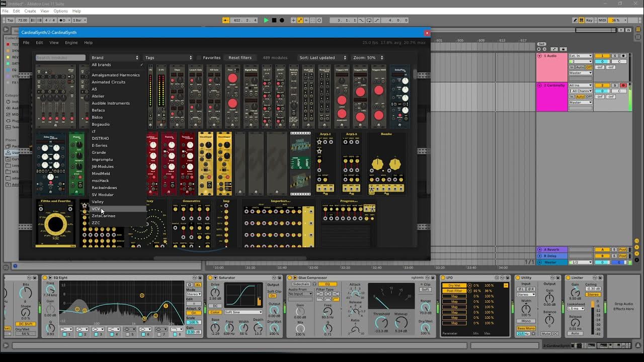Save Limiter preset disk icon
This screenshot has width=644, height=362.
click(x=601, y=278)
